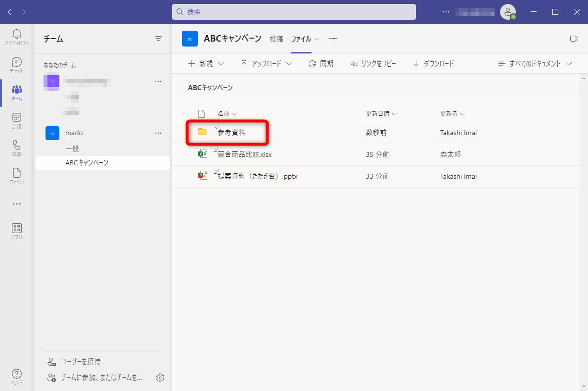Screen dimensions: 588x391
Task: Select the チャット icon
Action: (16, 63)
